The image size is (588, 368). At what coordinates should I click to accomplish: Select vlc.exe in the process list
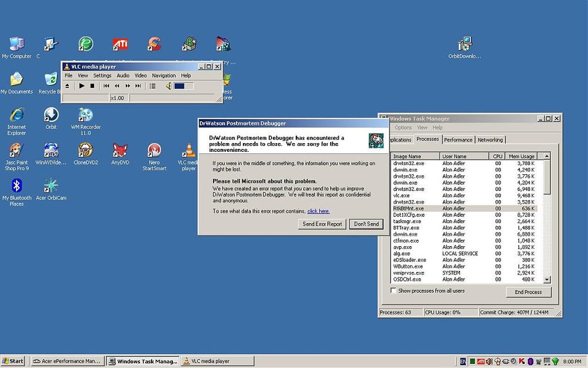tap(465, 195)
